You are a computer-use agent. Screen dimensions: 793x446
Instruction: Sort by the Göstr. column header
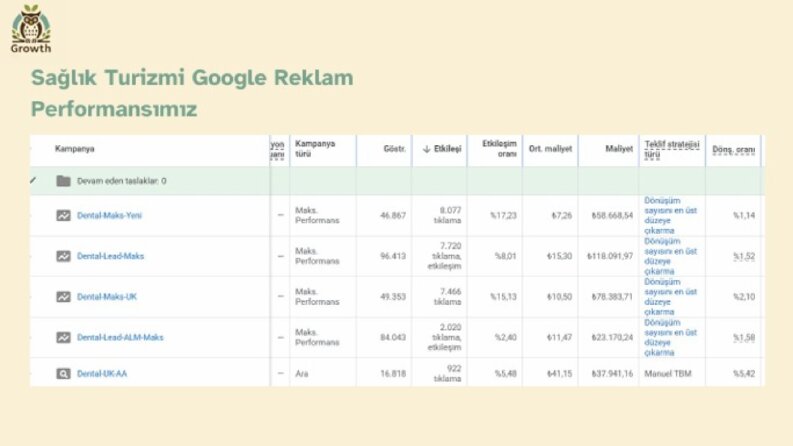click(394, 149)
